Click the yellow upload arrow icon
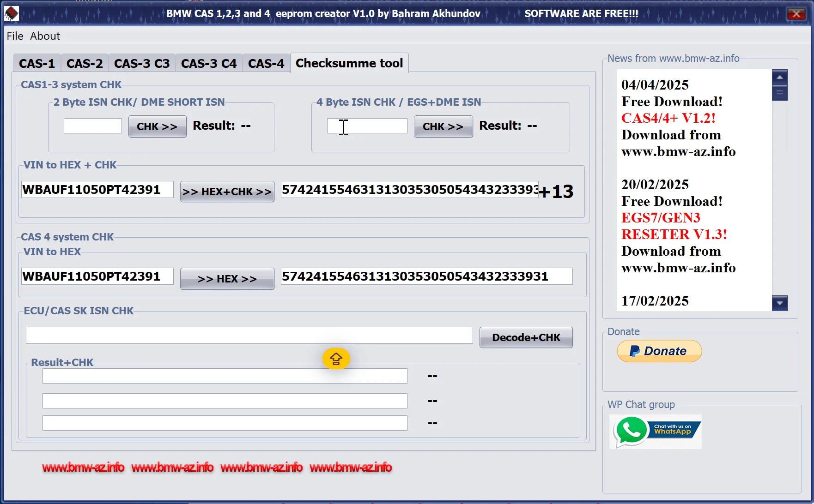 click(x=336, y=359)
